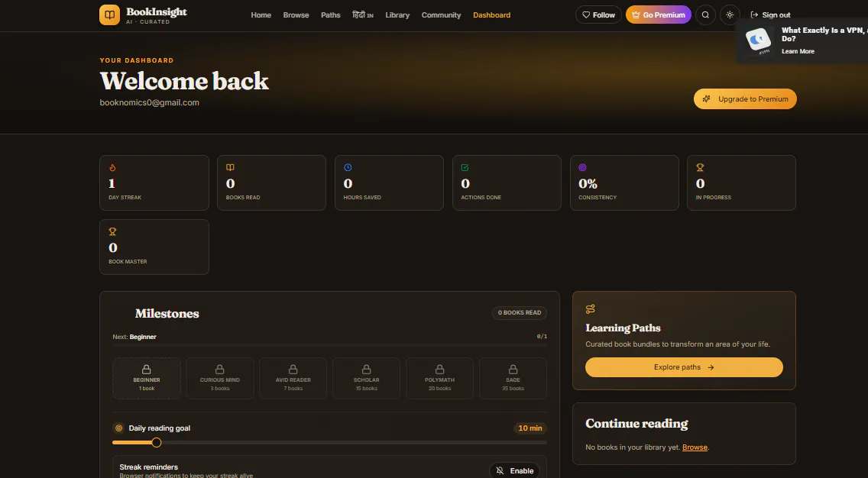Click the YOUR DASHBOARD label

[x=137, y=60]
